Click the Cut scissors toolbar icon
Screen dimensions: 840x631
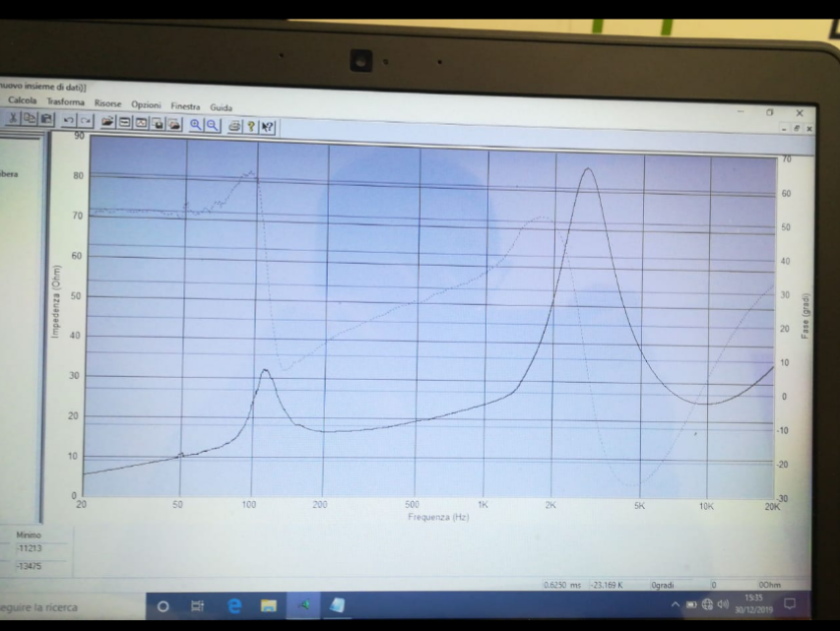12,117
